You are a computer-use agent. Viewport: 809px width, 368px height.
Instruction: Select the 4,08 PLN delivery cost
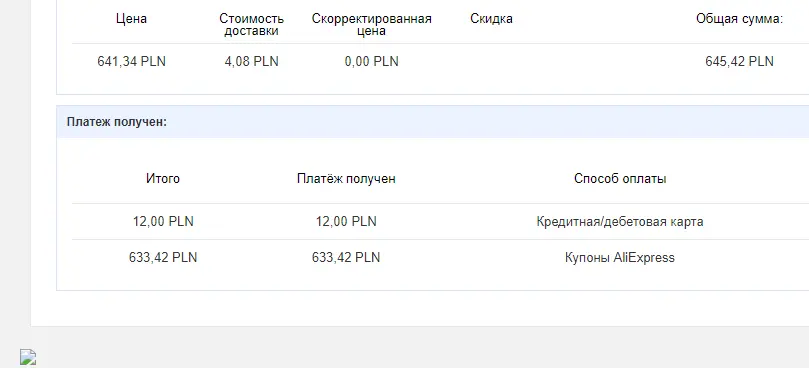(251, 61)
